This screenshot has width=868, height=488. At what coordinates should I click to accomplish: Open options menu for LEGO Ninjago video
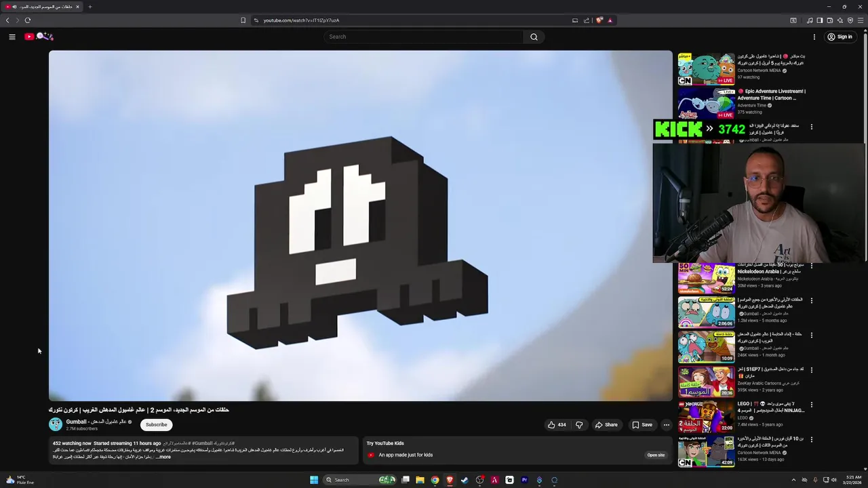(812, 405)
